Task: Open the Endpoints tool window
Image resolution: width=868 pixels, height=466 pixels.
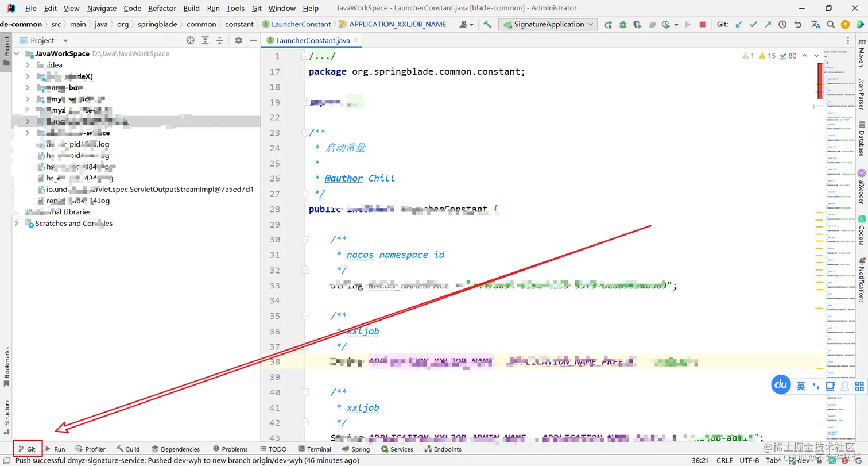Action: tap(443, 449)
